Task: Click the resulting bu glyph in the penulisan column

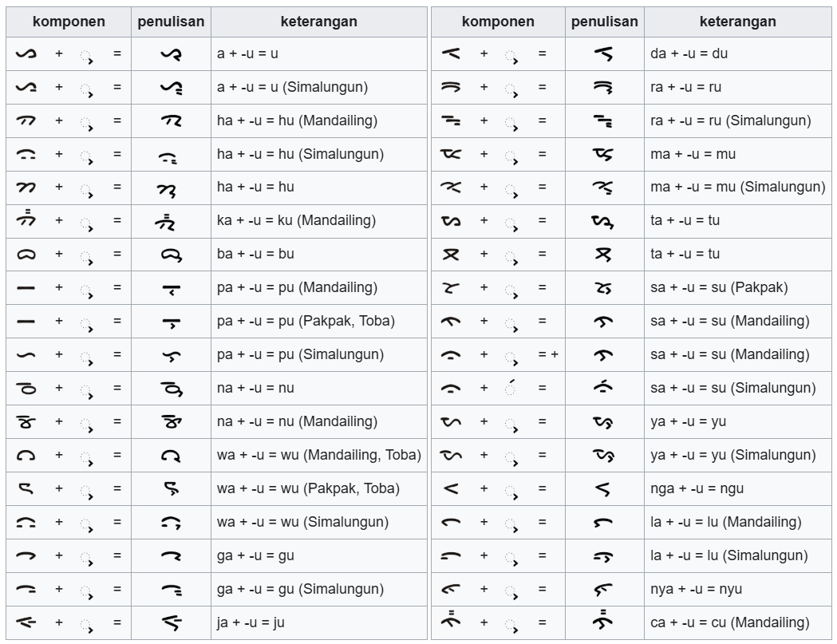Action: (170, 254)
